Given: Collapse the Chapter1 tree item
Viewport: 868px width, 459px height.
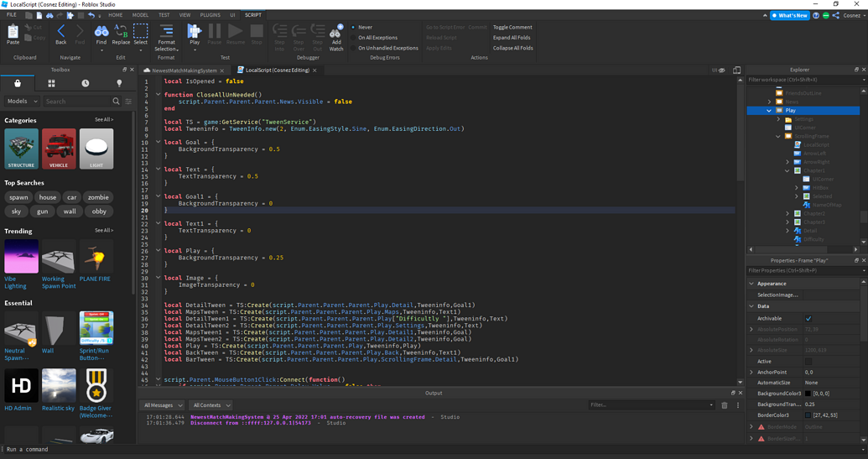Looking at the screenshot, I should [x=787, y=171].
